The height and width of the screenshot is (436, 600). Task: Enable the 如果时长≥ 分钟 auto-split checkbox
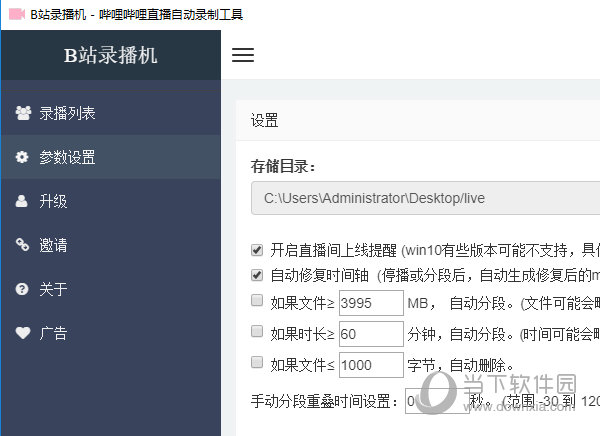tap(257, 331)
